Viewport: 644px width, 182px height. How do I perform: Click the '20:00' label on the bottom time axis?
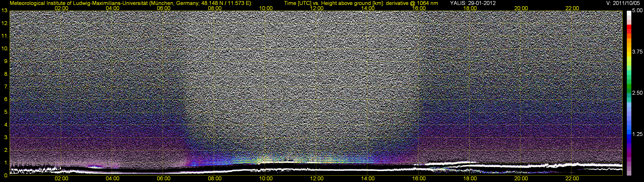pos(521,179)
